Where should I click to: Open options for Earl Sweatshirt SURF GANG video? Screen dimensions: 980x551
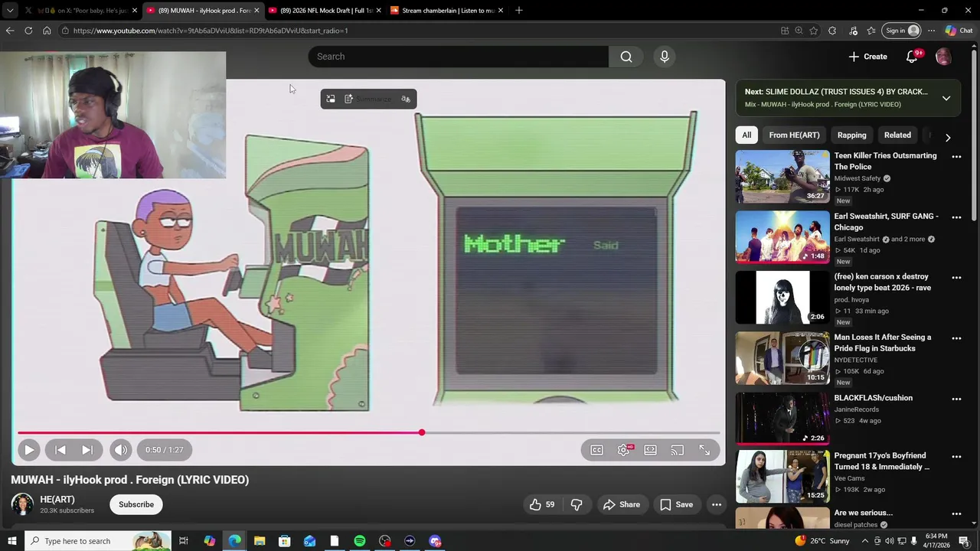(x=956, y=217)
